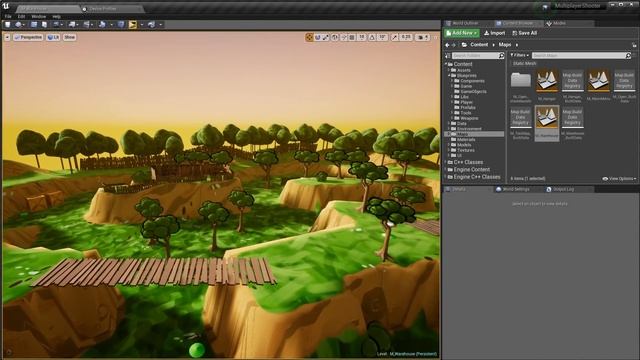Viewport: 640px width, 360px height.
Task: Select the Weapons folder in tree
Action: click(x=469, y=118)
